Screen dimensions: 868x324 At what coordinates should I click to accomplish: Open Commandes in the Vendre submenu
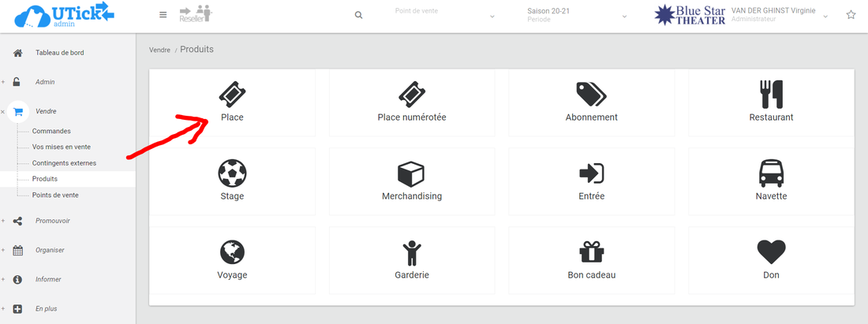[51, 131]
